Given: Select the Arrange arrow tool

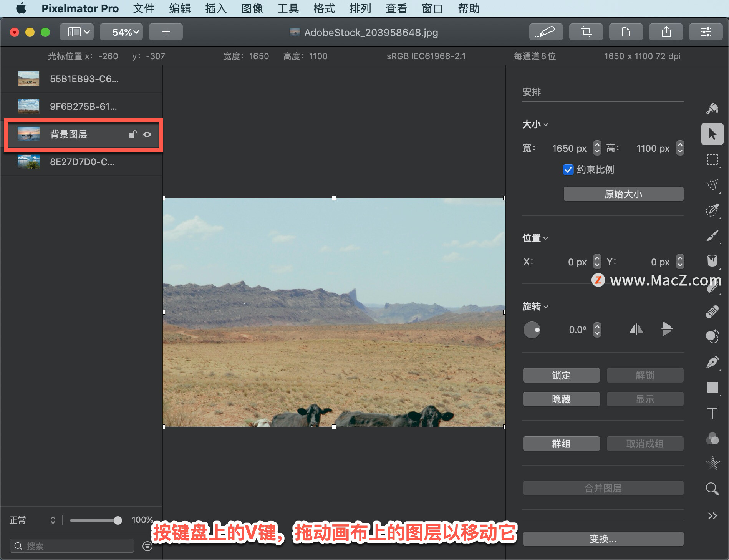Looking at the screenshot, I should (712, 134).
